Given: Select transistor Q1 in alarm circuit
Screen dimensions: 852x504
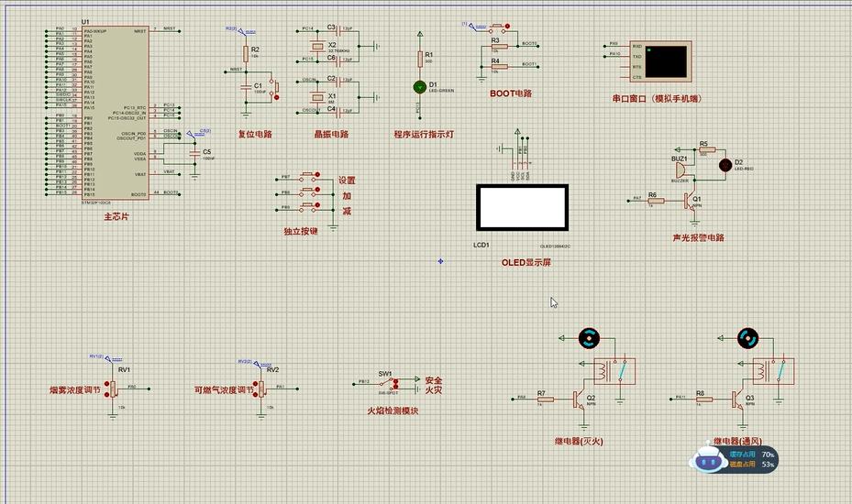Looking at the screenshot, I should (692, 202).
